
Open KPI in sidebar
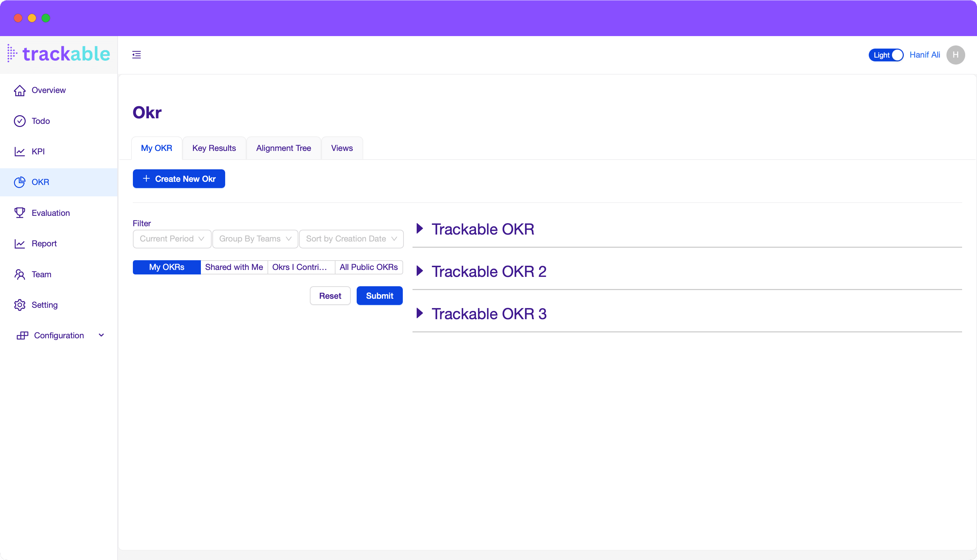pyautogui.click(x=58, y=152)
